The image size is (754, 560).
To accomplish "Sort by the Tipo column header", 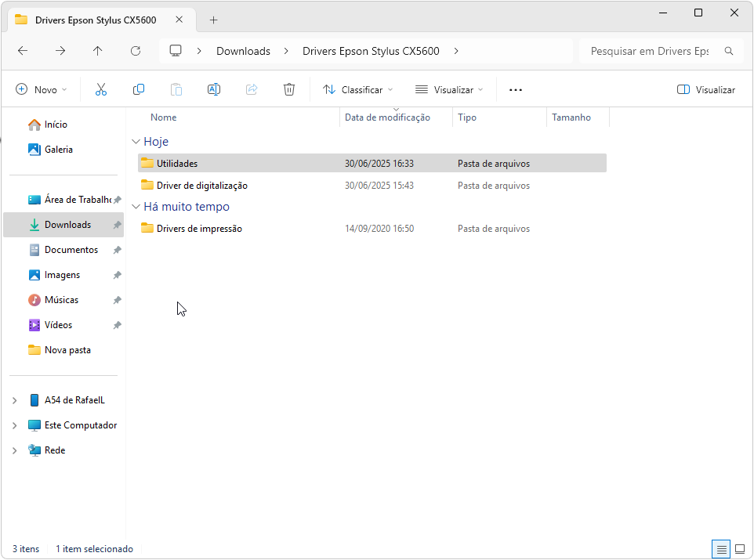I will click(x=467, y=117).
